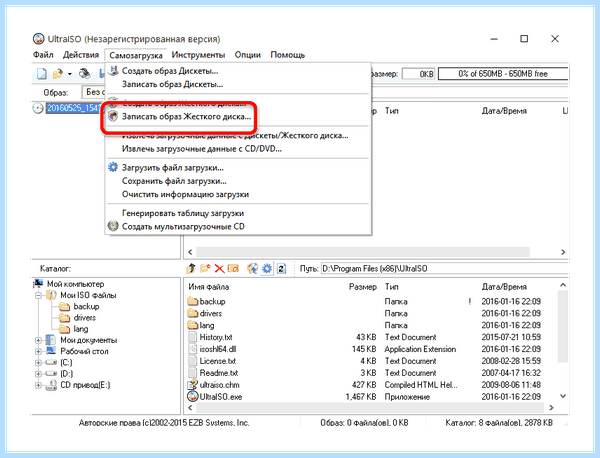Click the UltraISO application icon in title bar
600x458 pixels.
tap(39, 39)
